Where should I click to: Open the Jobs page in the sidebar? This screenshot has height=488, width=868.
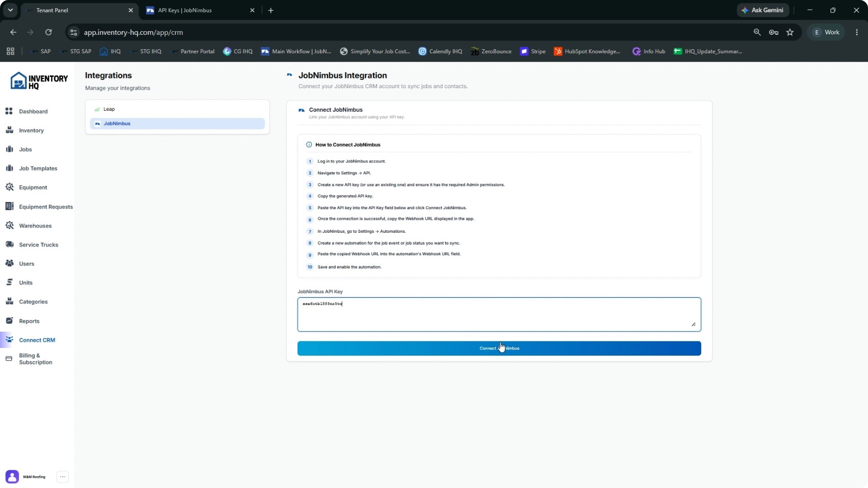(25, 149)
